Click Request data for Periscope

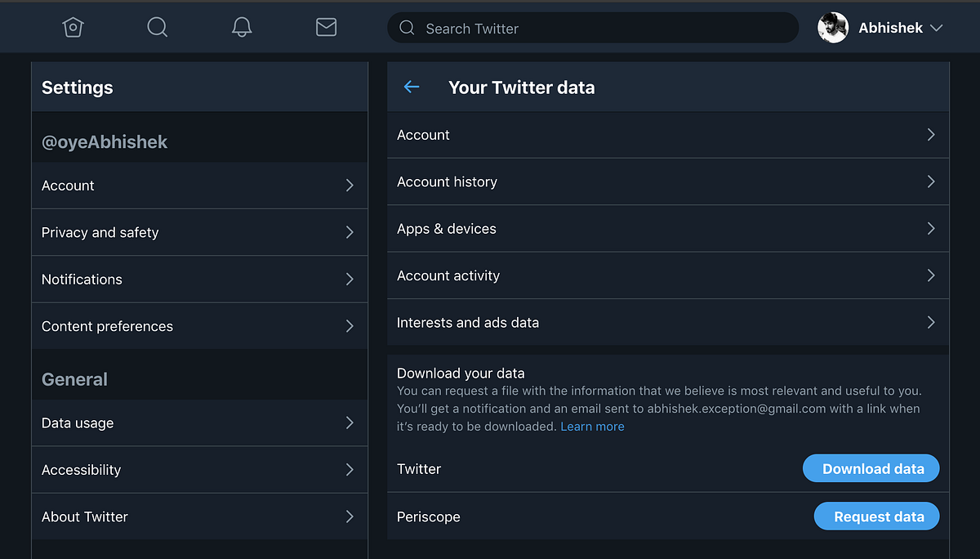[x=876, y=516]
